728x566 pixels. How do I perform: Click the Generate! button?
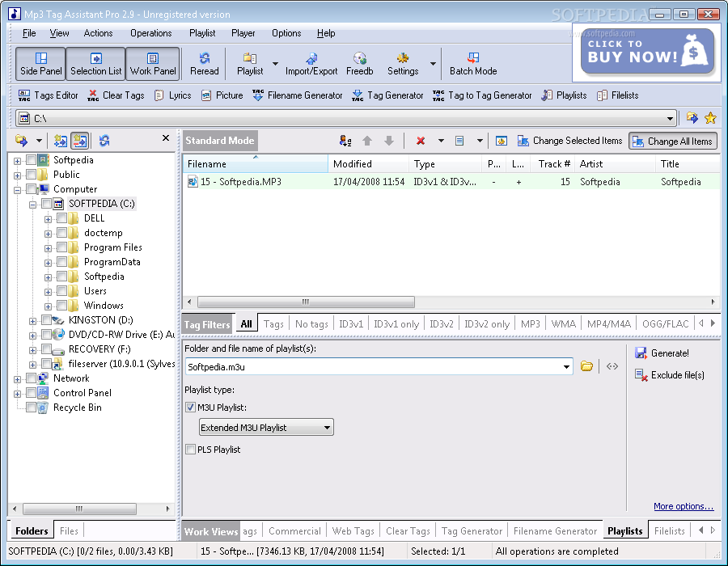662,353
